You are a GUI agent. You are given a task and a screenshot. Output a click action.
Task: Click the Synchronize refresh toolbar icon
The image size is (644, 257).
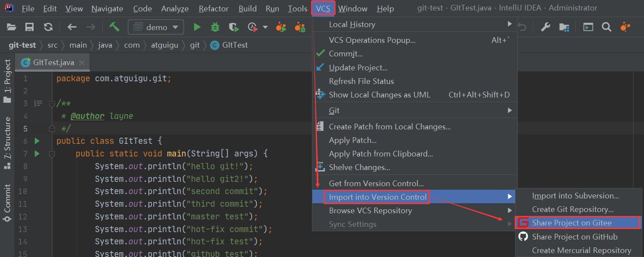48,27
